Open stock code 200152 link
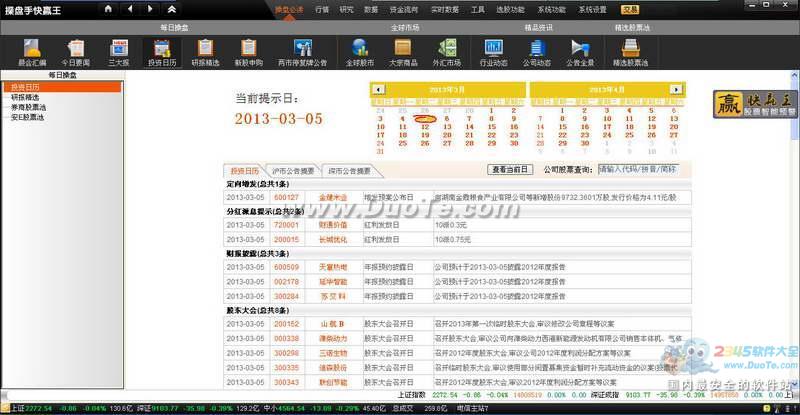The height and width of the screenshot is (415, 800). [x=286, y=324]
